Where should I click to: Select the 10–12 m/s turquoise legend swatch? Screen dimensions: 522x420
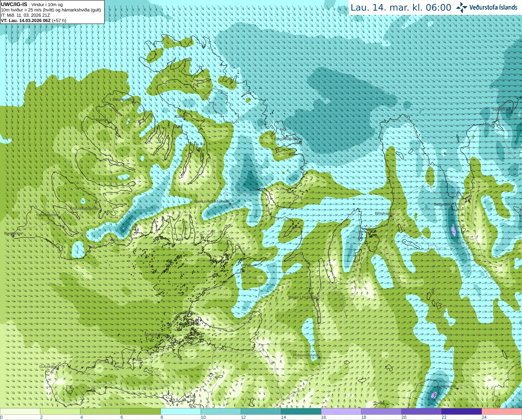(x=221, y=411)
